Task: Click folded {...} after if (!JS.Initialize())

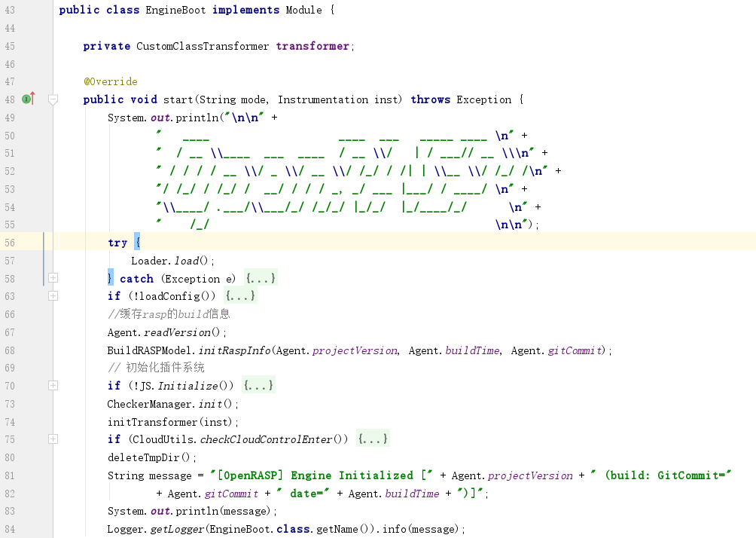Action: point(258,386)
